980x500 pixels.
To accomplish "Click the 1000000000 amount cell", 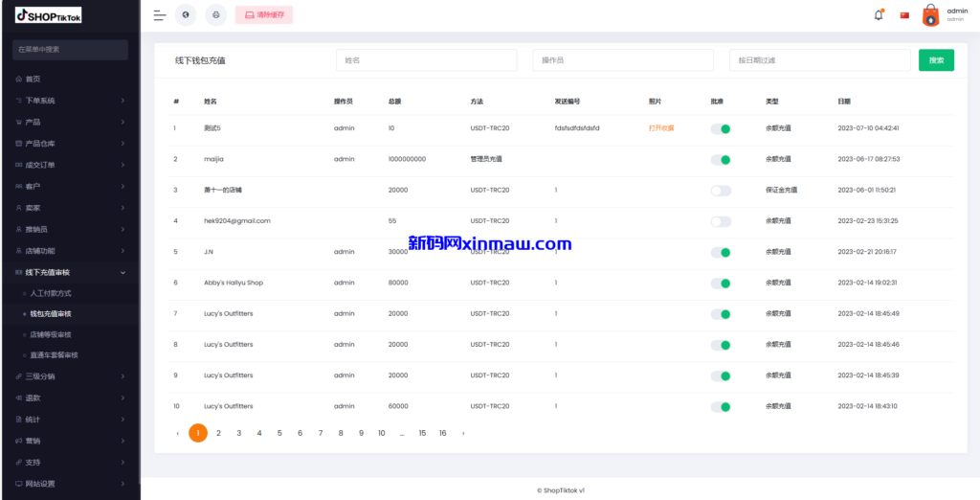I will [x=407, y=159].
